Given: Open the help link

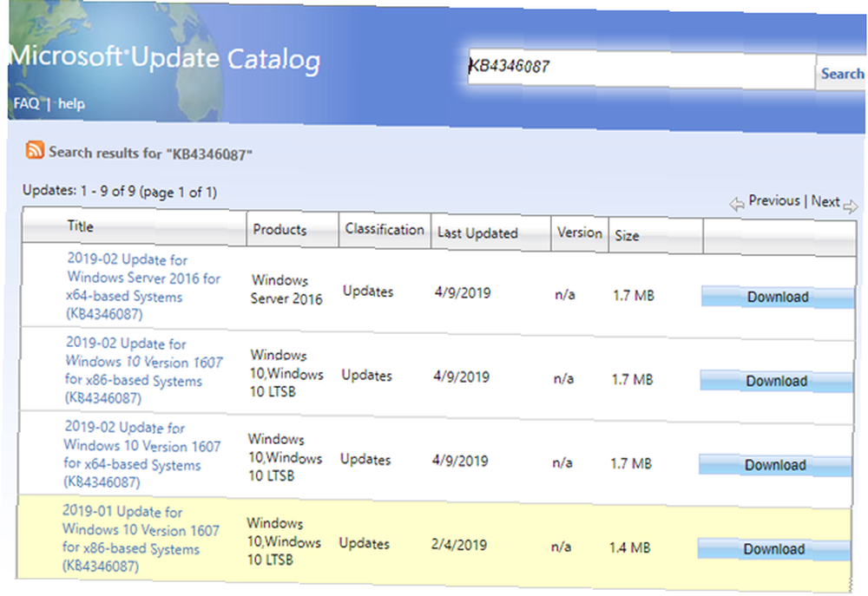Looking at the screenshot, I should pos(71,103).
